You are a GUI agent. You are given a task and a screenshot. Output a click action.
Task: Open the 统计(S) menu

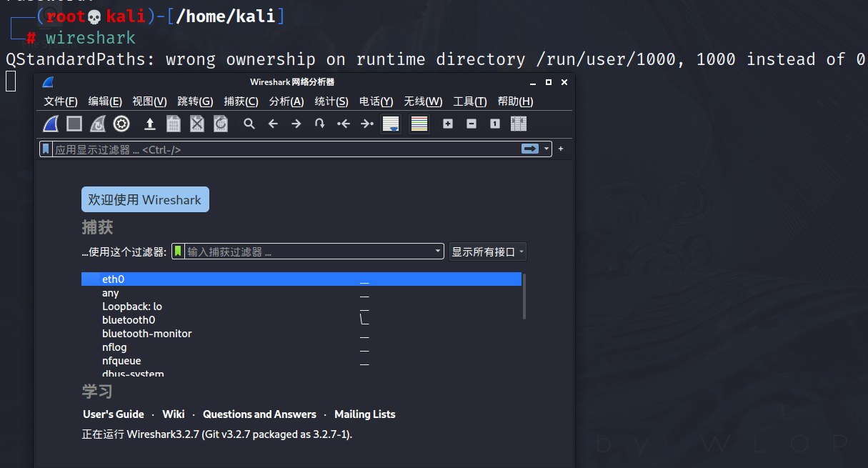(331, 101)
